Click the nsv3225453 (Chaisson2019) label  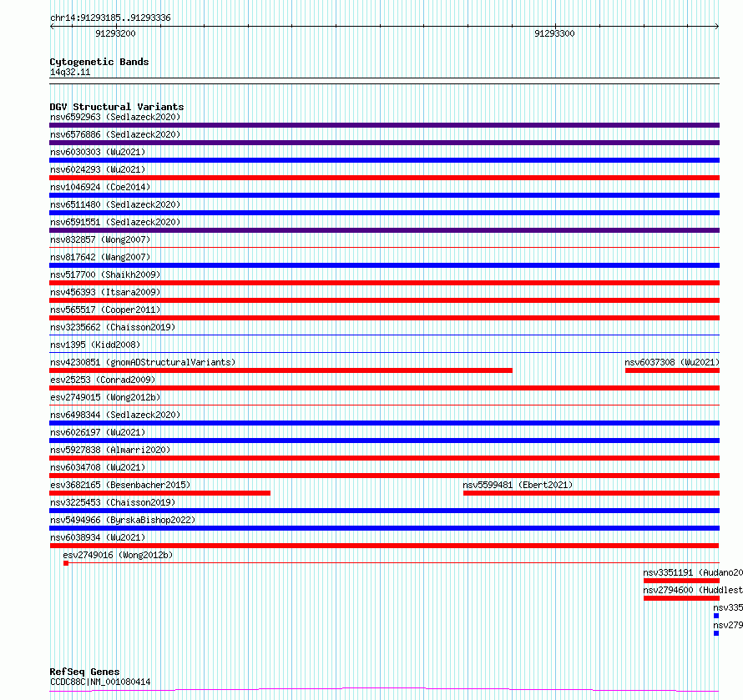click(113, 502)
